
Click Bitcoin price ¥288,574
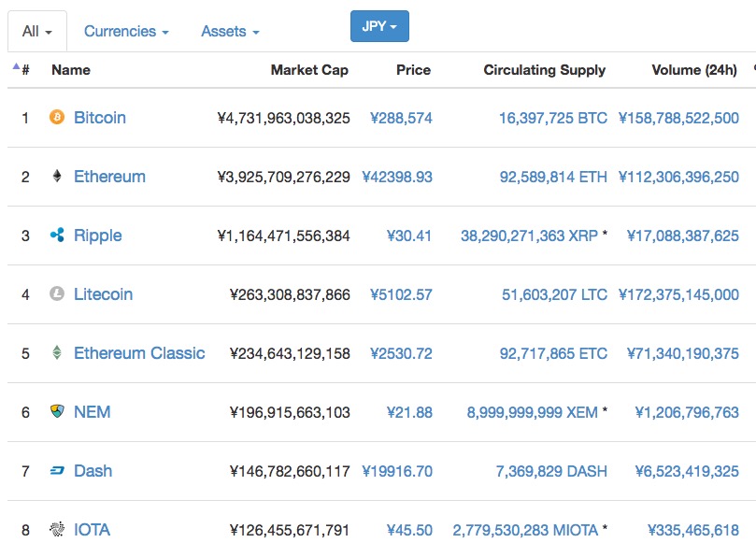pos(401,118)
